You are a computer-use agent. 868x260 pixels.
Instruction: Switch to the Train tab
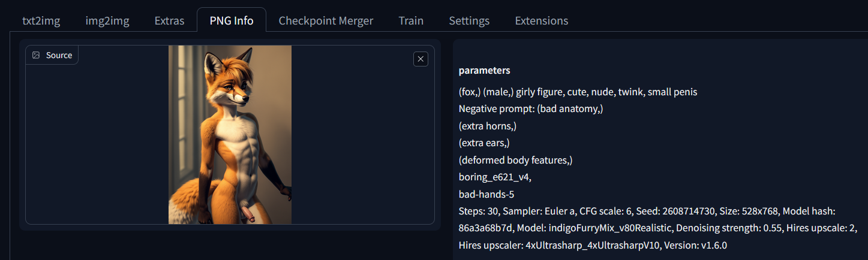point(411,20)
